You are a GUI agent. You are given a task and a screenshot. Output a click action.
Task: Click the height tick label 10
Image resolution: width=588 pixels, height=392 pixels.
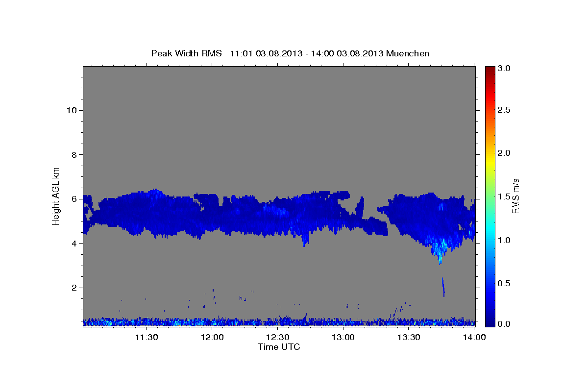pos(72,110)
